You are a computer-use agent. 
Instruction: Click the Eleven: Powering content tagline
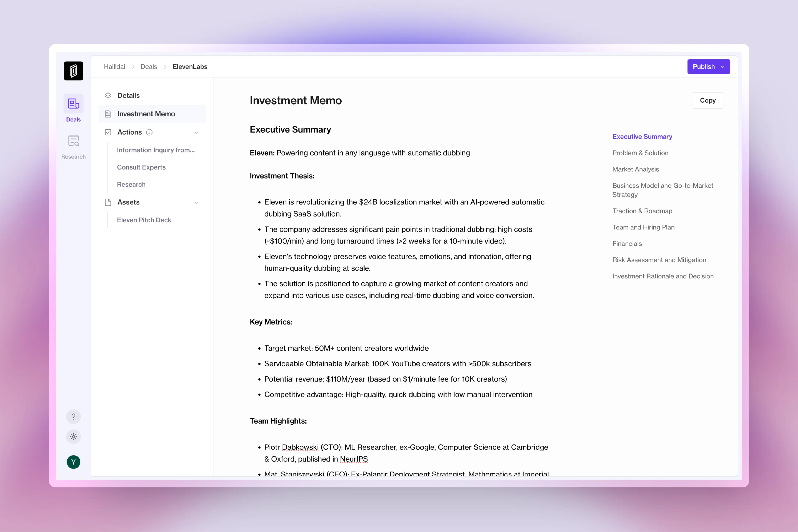tap(360, 153)
